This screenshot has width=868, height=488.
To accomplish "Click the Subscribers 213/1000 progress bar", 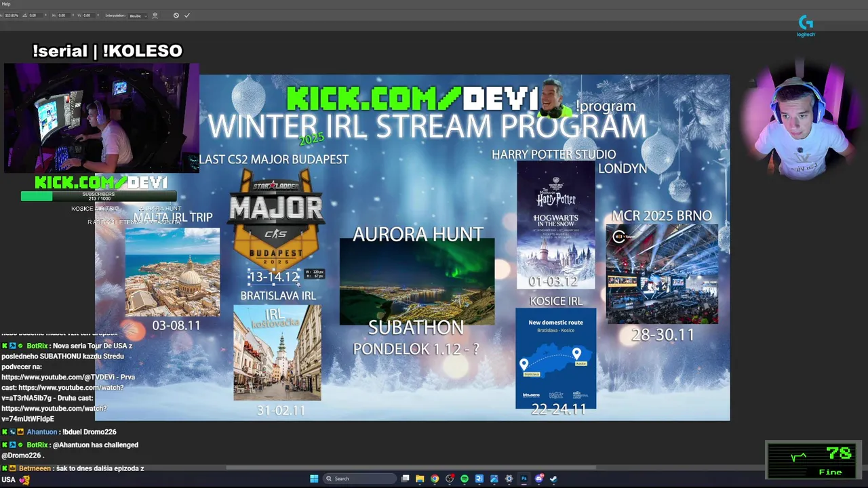I will pos(98,197).
